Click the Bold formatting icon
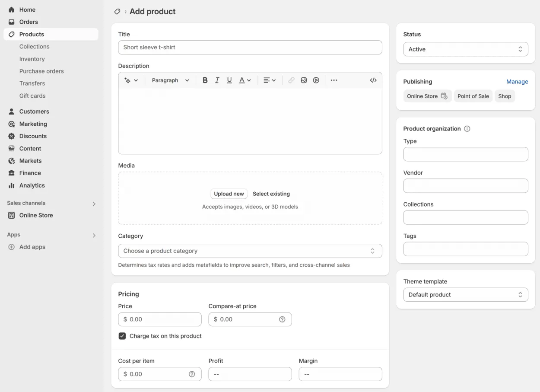The width and height of the screenshot is (540, 392). pos(205,80)
